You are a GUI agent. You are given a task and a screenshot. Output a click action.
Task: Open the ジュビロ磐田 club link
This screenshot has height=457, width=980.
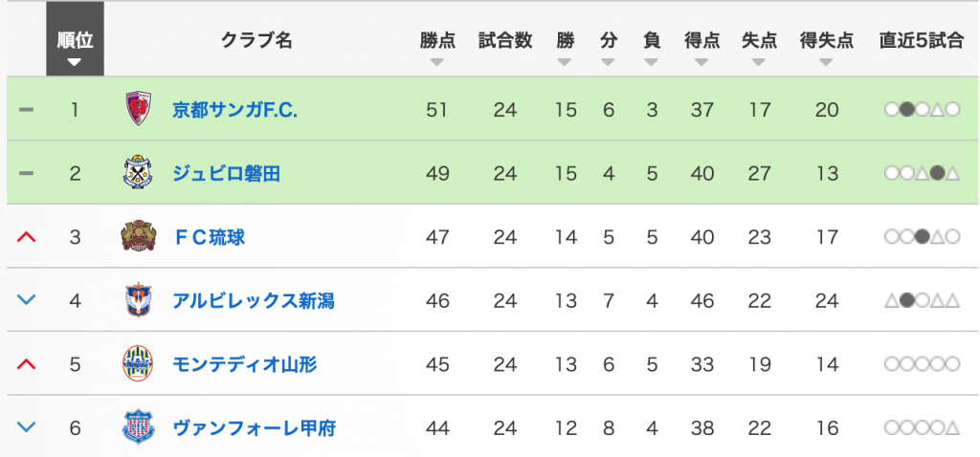tap(226, 174)
